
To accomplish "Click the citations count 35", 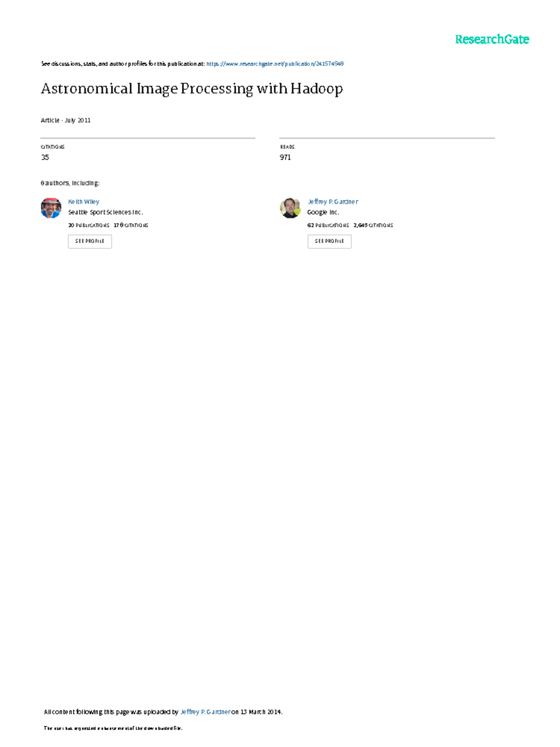I will (x=45, y=157).
